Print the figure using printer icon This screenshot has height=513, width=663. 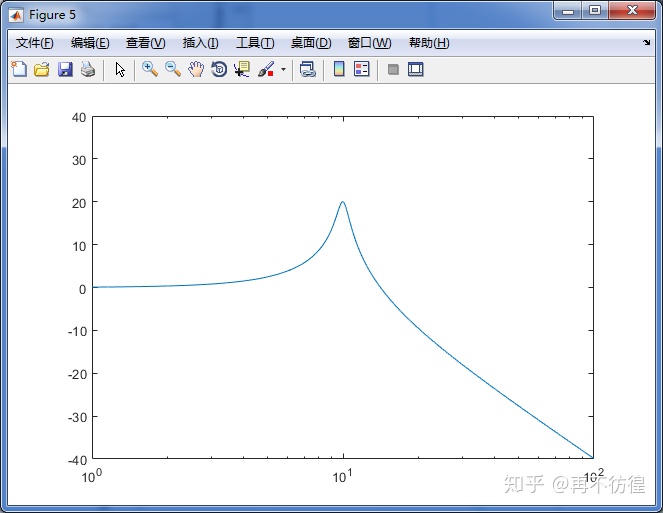pyautogui.click(x=88, y=69)
